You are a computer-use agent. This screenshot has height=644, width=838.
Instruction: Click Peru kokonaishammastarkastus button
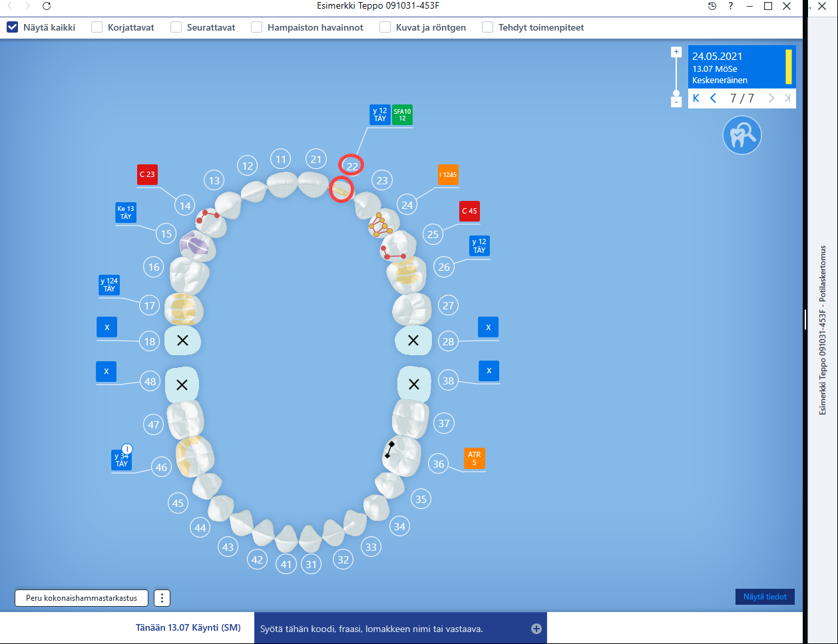(x=82, y=597)
